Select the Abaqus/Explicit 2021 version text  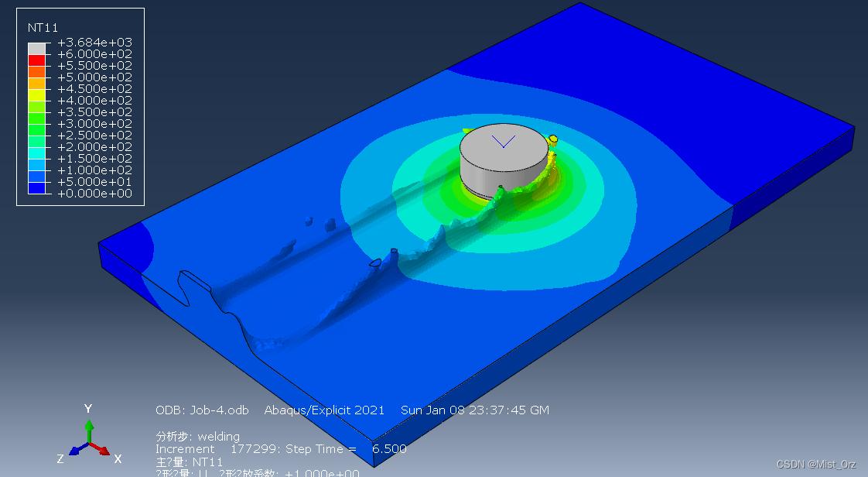point(325,410)
